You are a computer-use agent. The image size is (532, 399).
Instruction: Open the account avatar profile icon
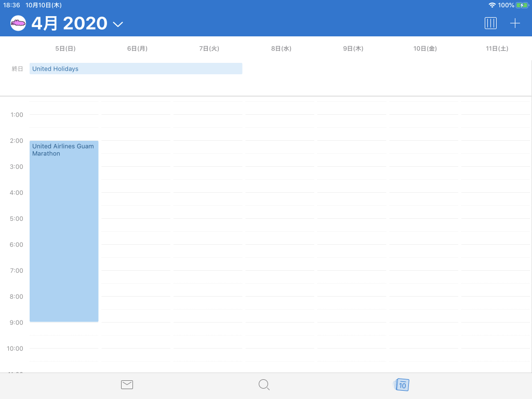tap(18, 23)
